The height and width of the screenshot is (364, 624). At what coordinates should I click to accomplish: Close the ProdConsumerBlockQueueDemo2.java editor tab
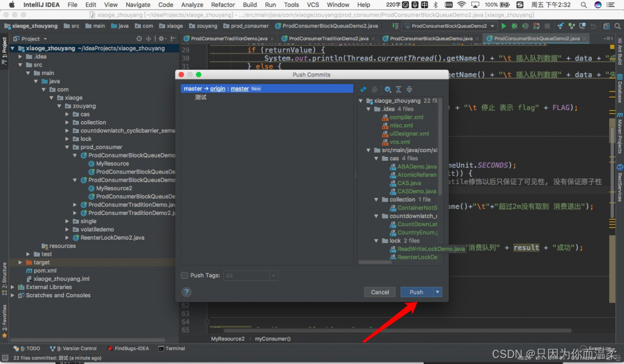584,38
